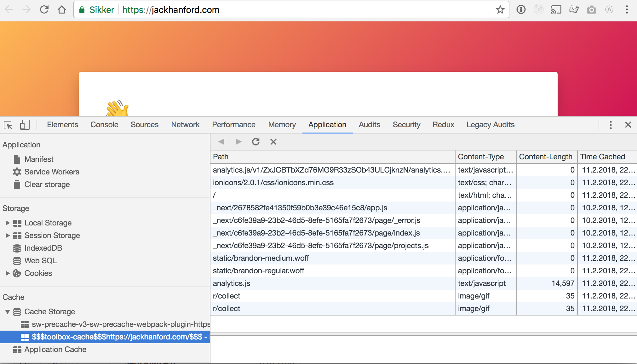The width and height of the screenshot is (637, 364).
Task: Collapse the Cache Storage section
Action: pos(7,312)
